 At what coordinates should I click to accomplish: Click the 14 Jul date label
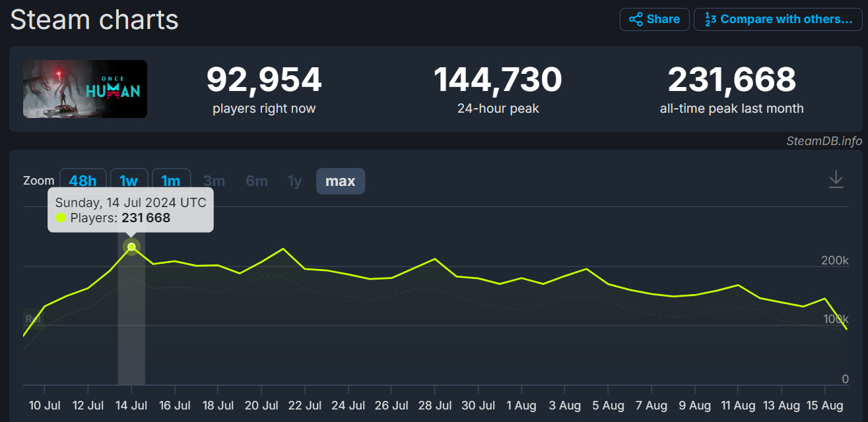pyautogui.click(x=131, y=405)
